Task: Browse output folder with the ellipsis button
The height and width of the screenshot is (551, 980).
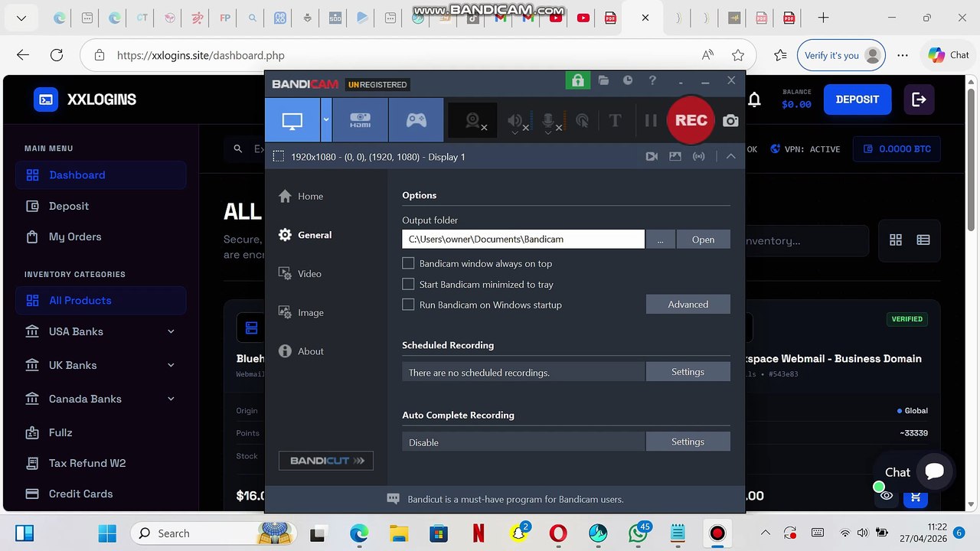Action: pyautogui.click(x=660, y=239)
